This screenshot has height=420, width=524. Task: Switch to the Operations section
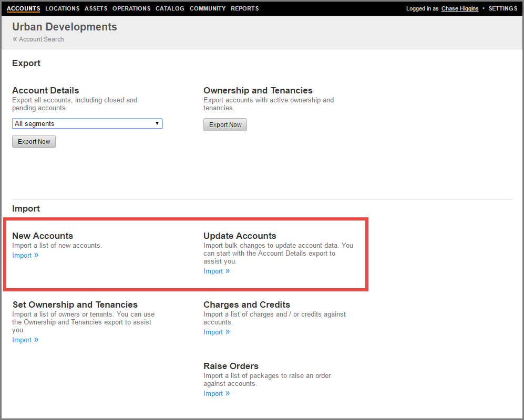[x=131, y=8]
